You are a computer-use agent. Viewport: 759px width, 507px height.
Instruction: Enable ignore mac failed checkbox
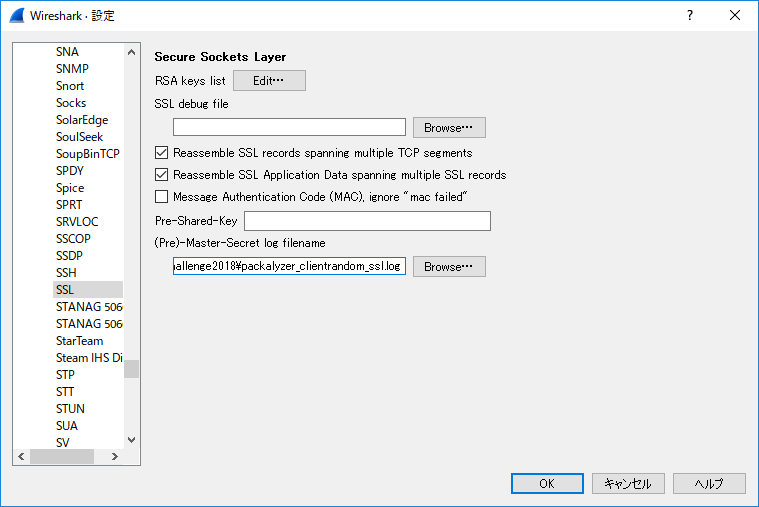coord(161,197)
